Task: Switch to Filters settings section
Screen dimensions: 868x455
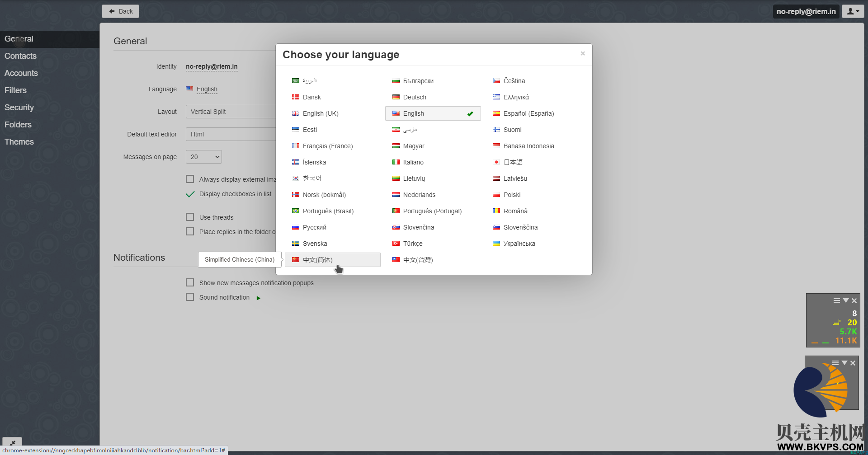Action: tap(16, 90)
